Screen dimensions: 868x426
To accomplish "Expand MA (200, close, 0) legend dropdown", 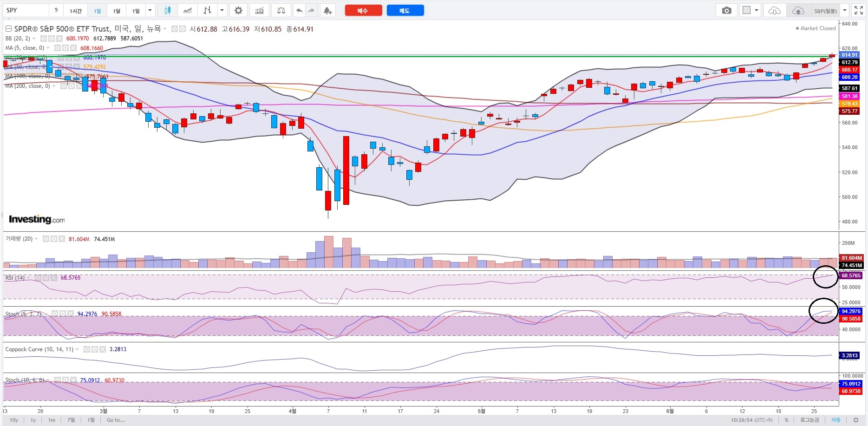I will pos(53,86).
